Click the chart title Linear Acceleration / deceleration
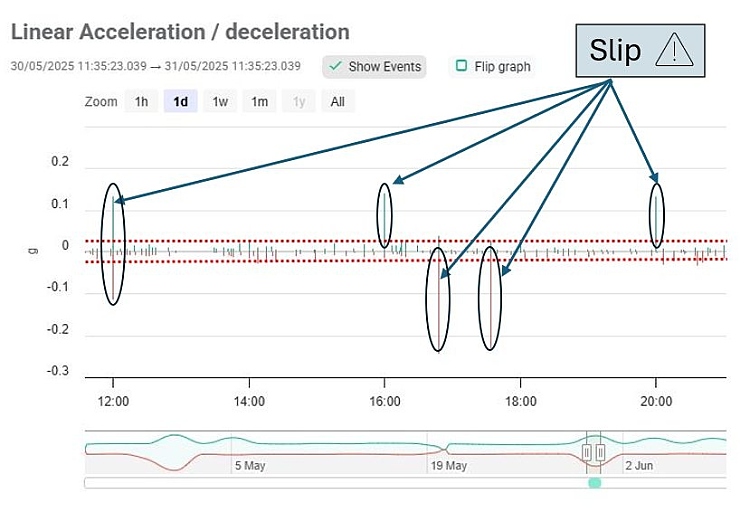The width and height of the screenshot is (750, 512). coord(180,32)
